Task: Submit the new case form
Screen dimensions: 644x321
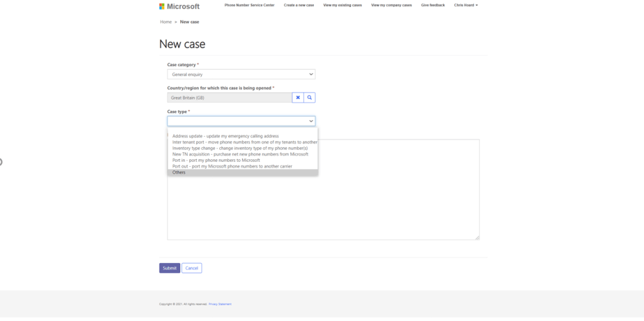Action: point(170,268)
